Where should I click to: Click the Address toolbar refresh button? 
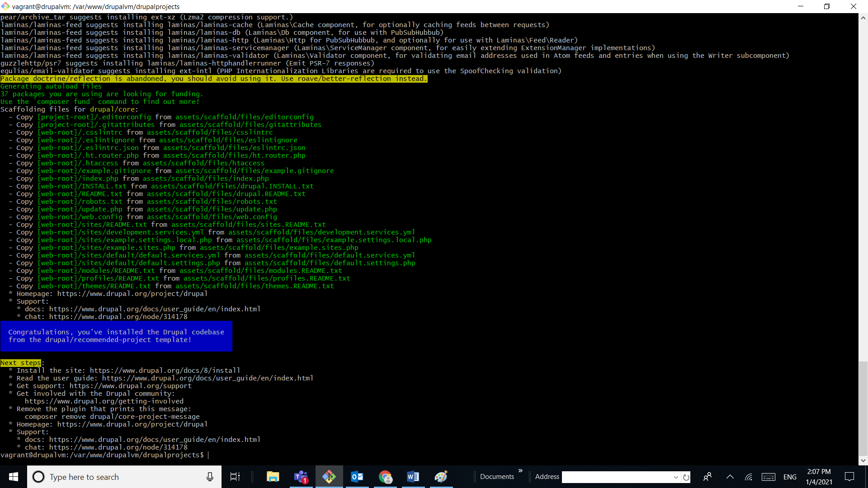[686, 477]
